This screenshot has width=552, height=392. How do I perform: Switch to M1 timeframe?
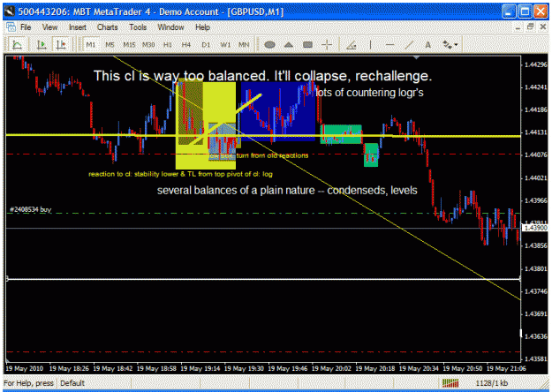91,45
